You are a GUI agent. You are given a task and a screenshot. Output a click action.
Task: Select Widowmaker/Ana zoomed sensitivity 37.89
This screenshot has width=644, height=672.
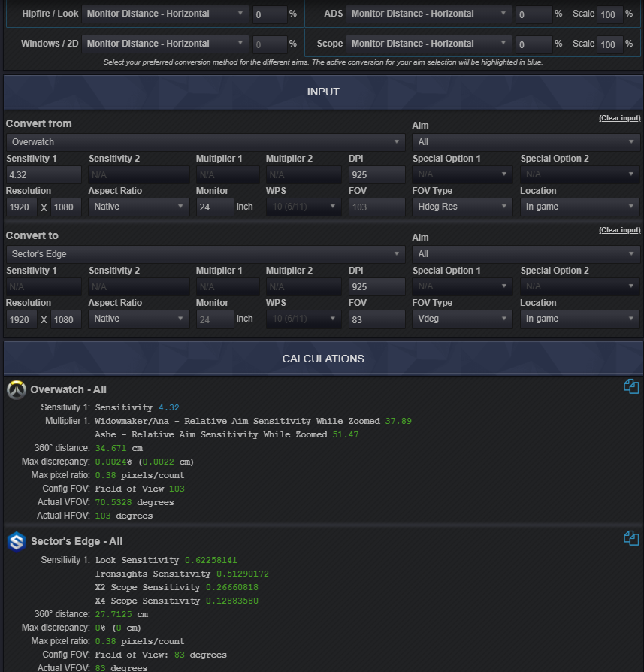tap(398, 421)
